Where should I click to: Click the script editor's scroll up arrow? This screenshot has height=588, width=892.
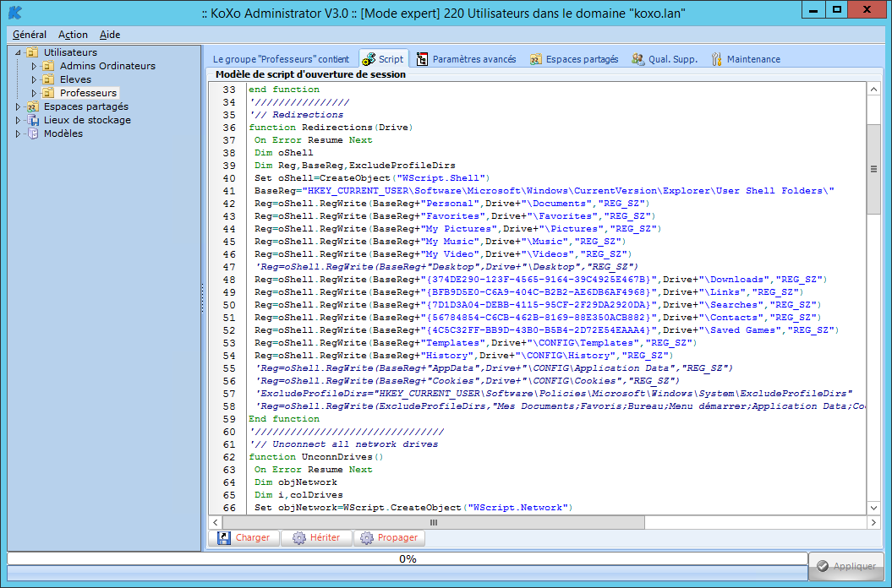pos(873,90)
